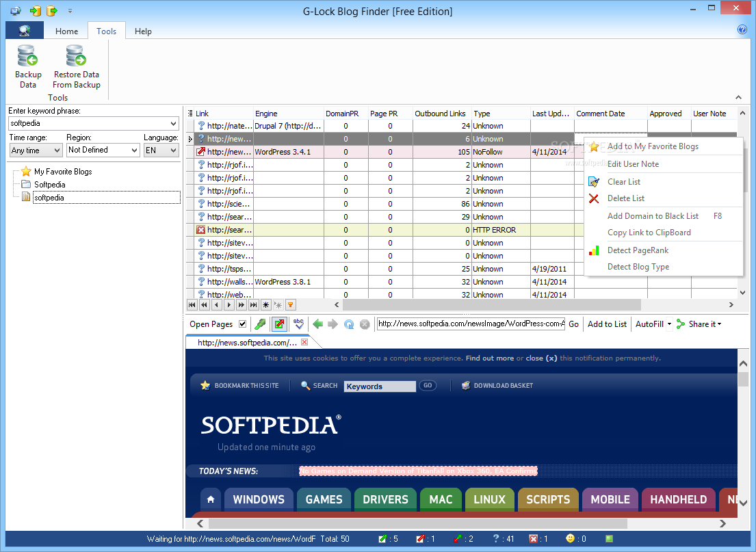756x552 pixels.
Task: Click the browser refresh icon
Action: point(349,324)
